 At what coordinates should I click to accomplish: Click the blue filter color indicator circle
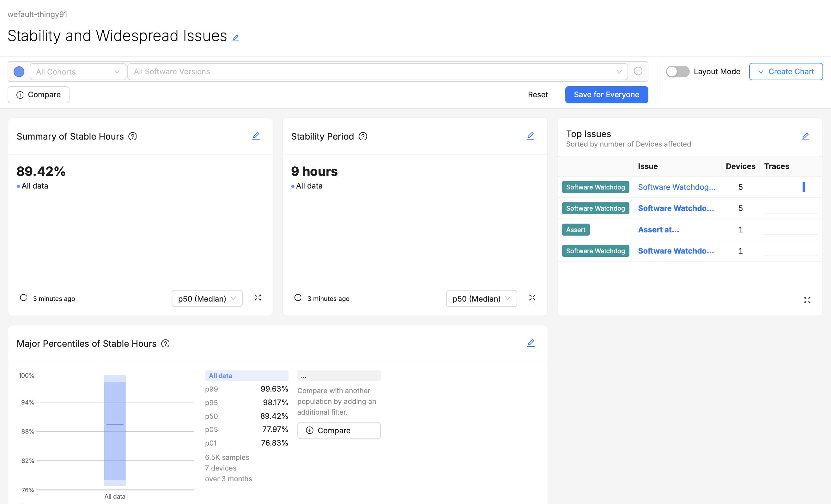click(19, 71)
